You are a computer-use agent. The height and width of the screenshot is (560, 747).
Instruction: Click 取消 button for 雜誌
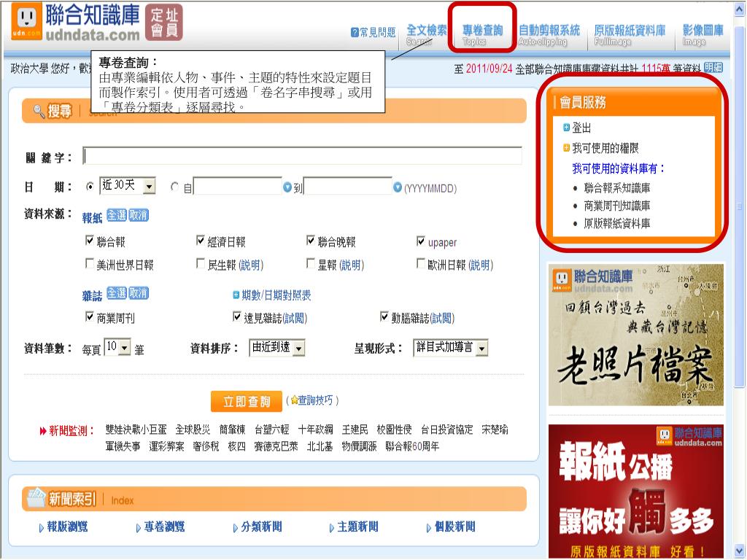[139, 293]
